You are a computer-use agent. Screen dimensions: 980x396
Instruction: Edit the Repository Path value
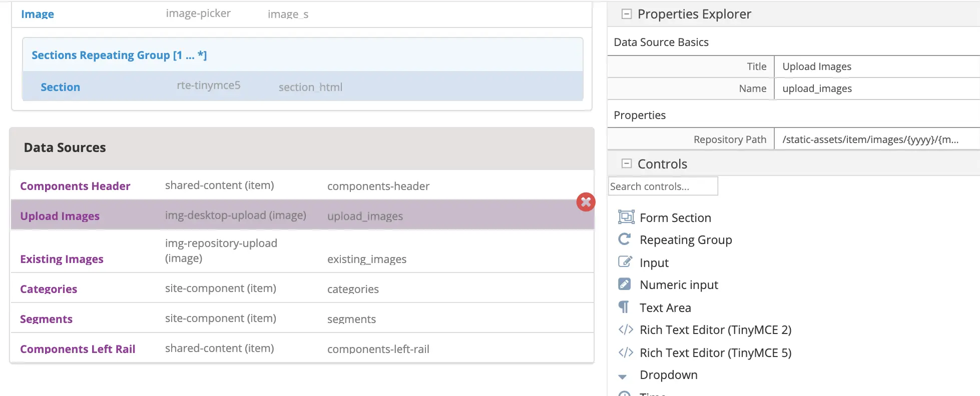[x=877, y=139]
